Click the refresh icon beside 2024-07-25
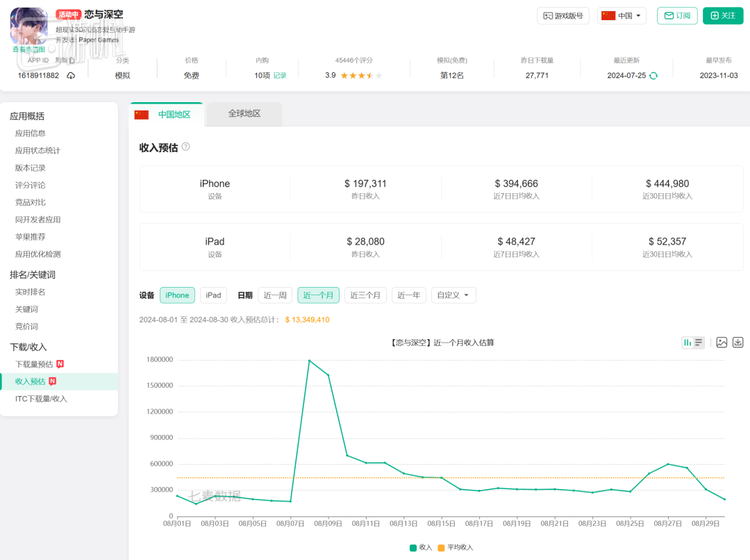750x560 pixels. (x=653, y=76)
